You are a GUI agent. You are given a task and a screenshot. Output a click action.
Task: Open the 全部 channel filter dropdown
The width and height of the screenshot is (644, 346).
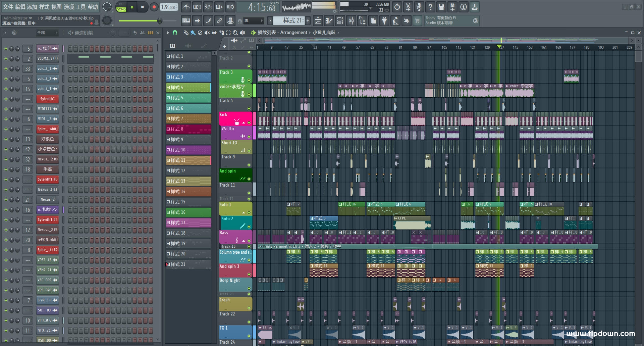coord(47,33)
